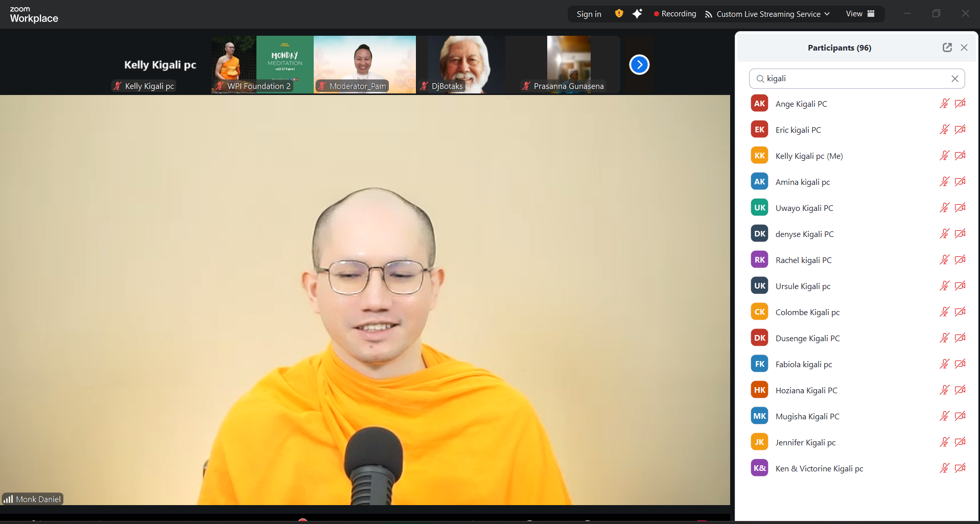Open the View layout menu
980x524 pixels.
click(860, 14)
